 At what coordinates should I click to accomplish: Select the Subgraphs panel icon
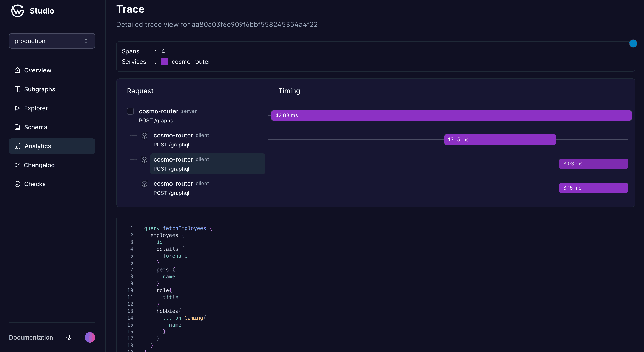pyautogui.click(x=17, y=89)
